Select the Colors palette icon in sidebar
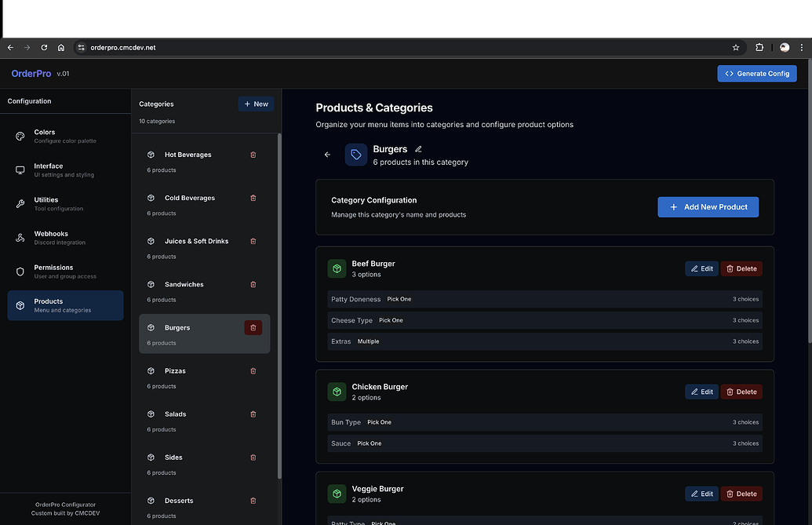Image resolution: width=812 pixels, height=525 pixels. pos(20,136)
